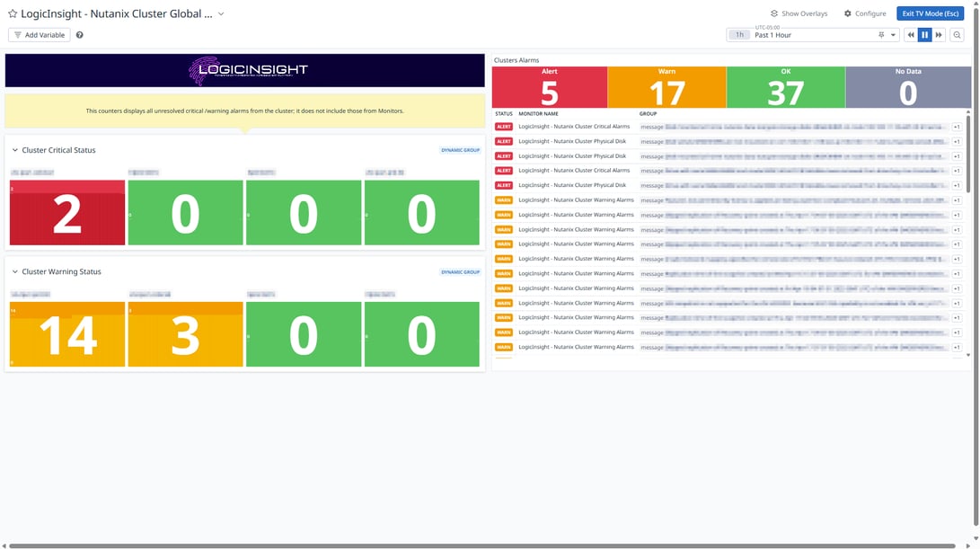
Task: Click the alarm list scroll-down arrow
Action: (x=968, y=355)
